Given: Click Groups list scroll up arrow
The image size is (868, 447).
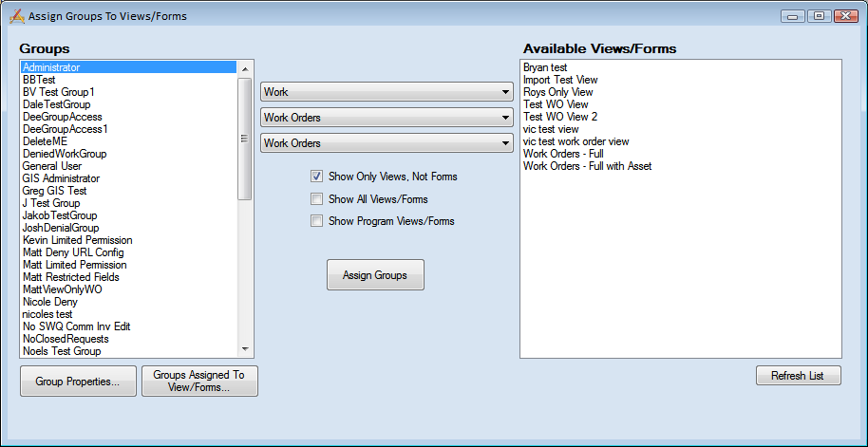Looking at the screenshot, I should (x=245, y=69).
